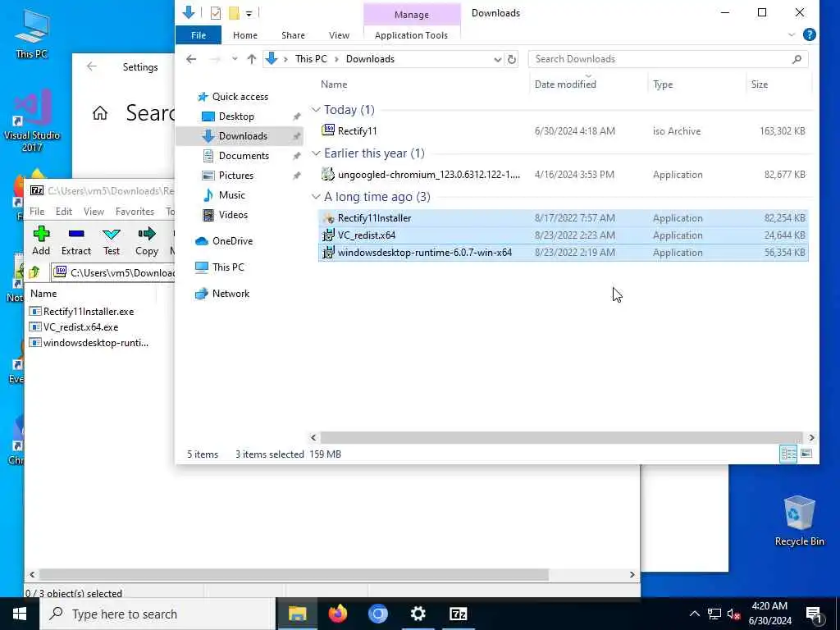Switch to Large icons view layout

tap(806, 454)
